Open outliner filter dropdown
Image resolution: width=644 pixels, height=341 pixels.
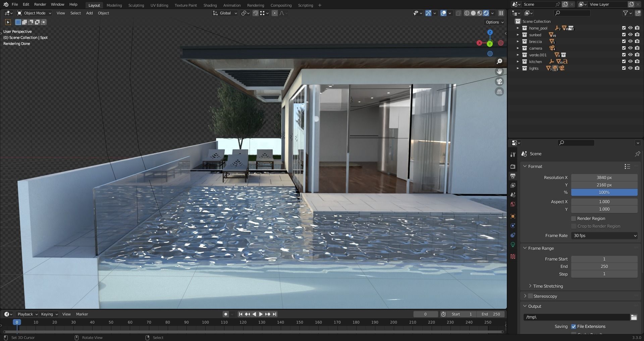(x=627, y=13)
